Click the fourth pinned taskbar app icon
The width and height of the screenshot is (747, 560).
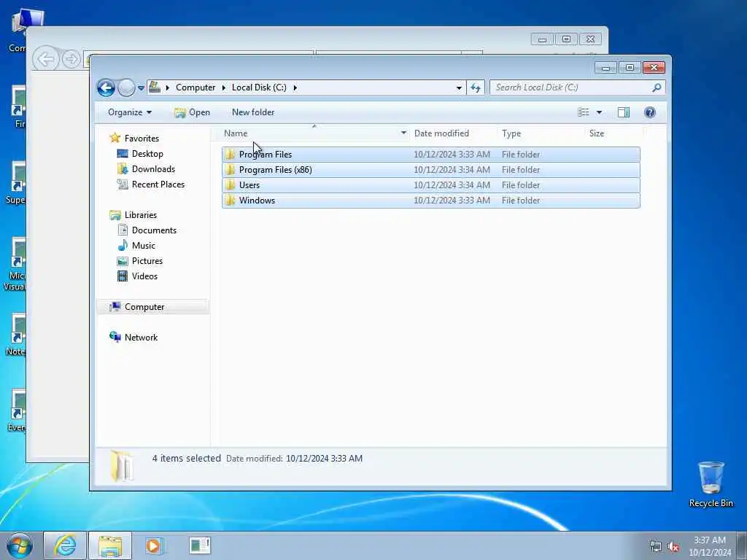pos(200,545)
